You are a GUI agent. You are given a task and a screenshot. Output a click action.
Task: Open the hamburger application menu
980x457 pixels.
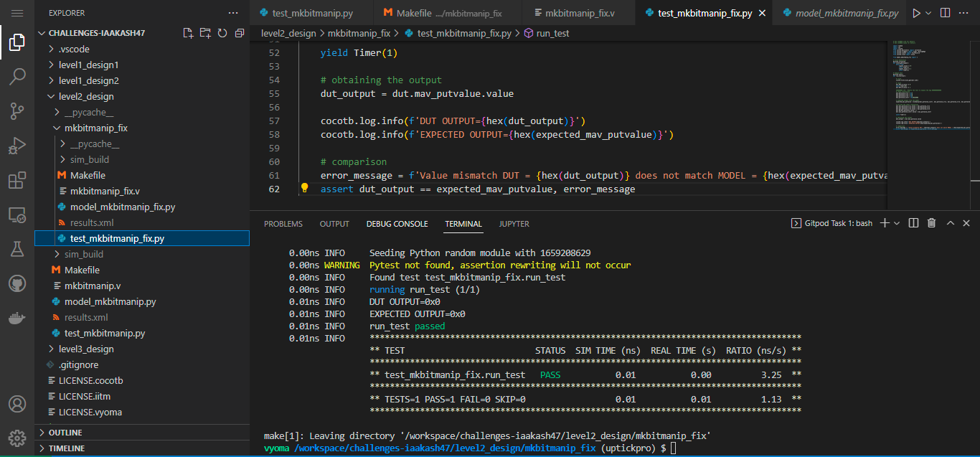pyautogui.click(x=17, y=13)
